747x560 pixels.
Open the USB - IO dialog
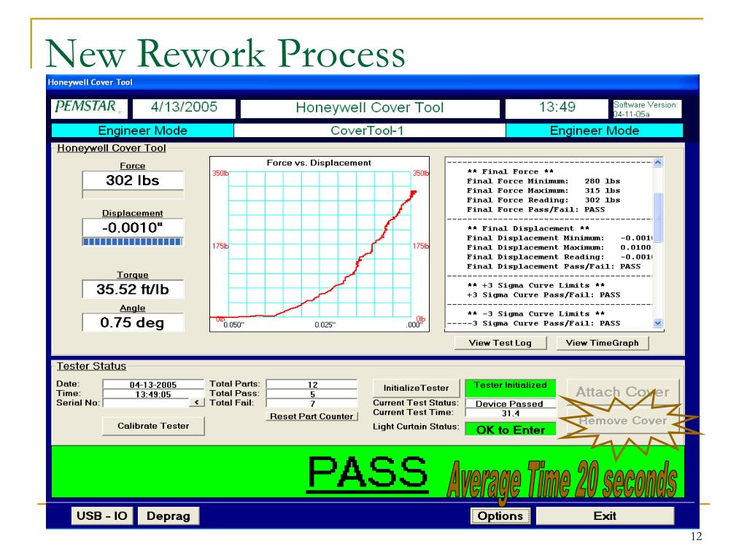102,516
